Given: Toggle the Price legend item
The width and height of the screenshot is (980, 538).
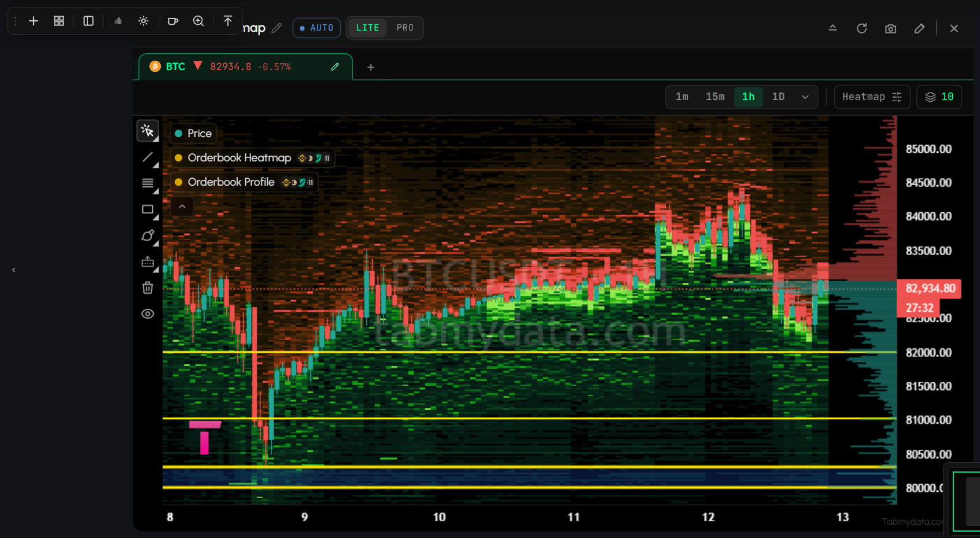Looking at the screenshot, I should (193, 134).
